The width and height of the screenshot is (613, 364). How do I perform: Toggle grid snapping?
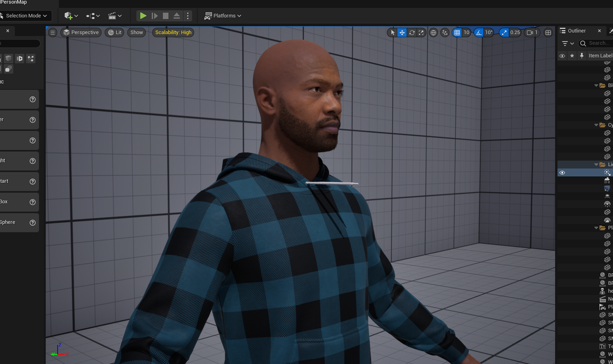(457, 32)
